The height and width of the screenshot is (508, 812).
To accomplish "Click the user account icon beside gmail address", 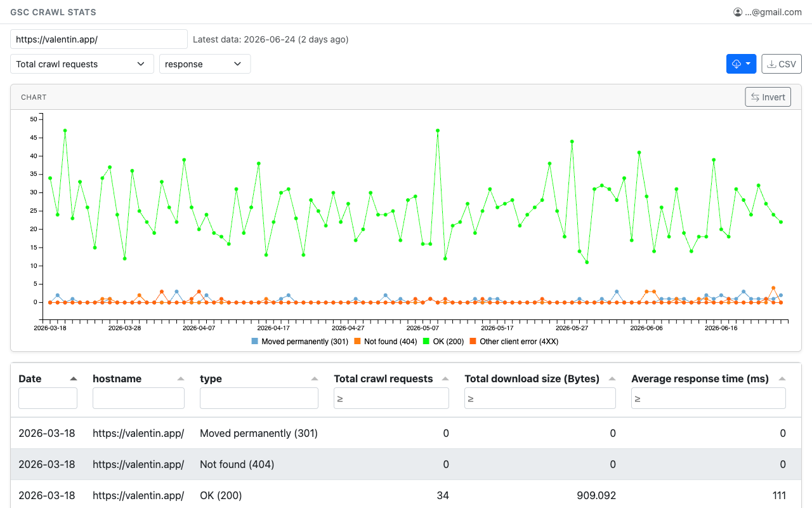I will coord(738,12).
